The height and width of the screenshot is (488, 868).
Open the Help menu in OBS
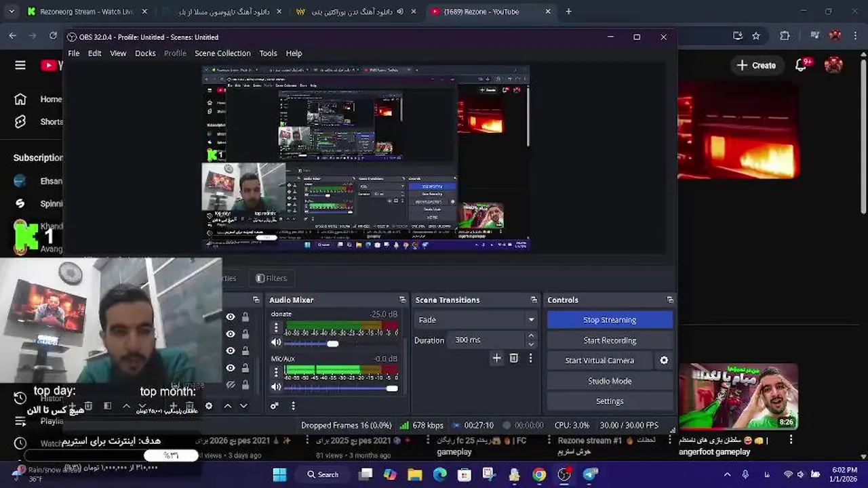294,53
